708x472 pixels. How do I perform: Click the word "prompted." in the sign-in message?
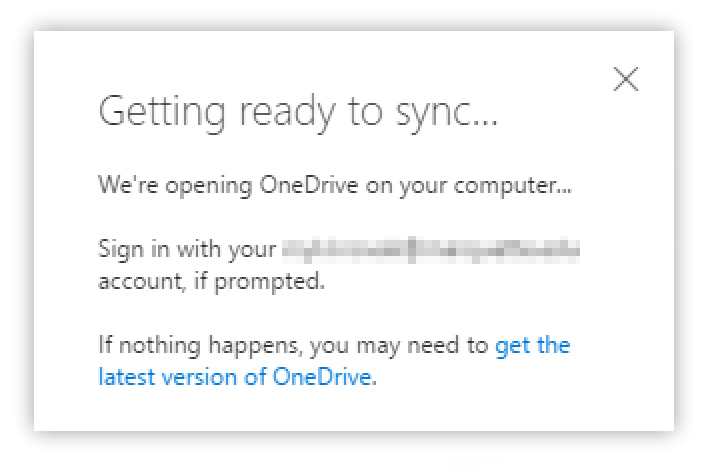pos(284,281)
